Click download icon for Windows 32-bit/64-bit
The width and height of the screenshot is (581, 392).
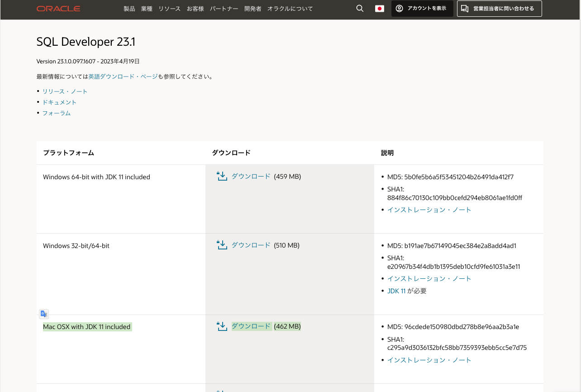(222, 245)
